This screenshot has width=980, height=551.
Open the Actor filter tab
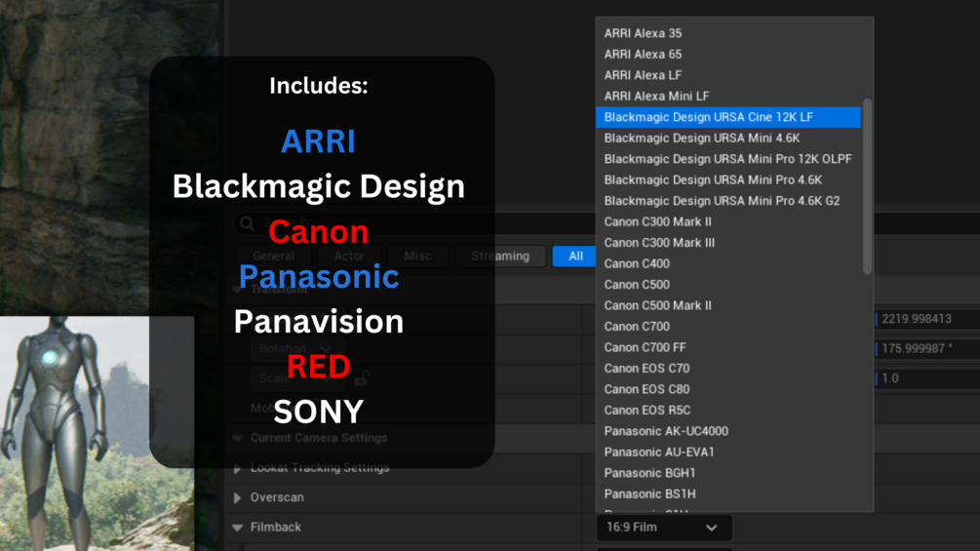[x=349, y=256]
